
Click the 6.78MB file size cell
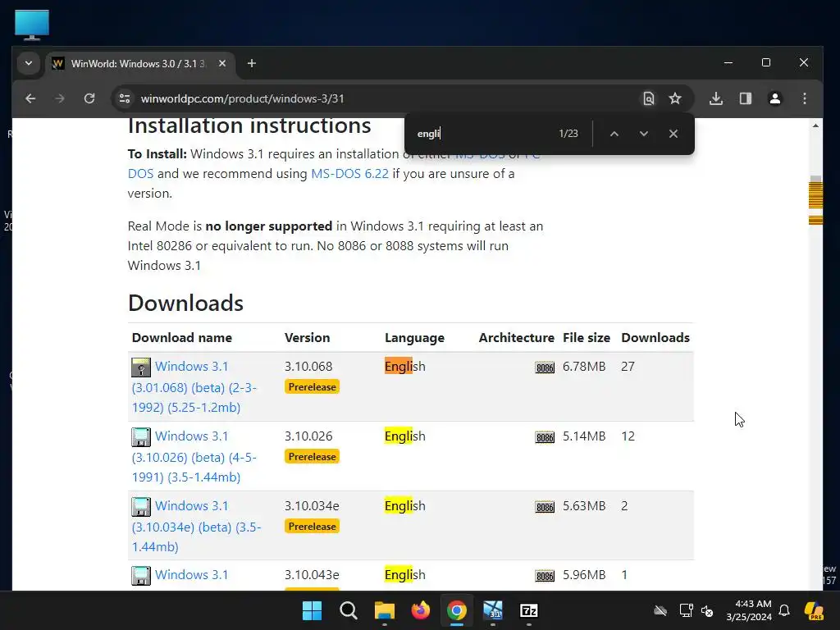[x=584, y=367]
